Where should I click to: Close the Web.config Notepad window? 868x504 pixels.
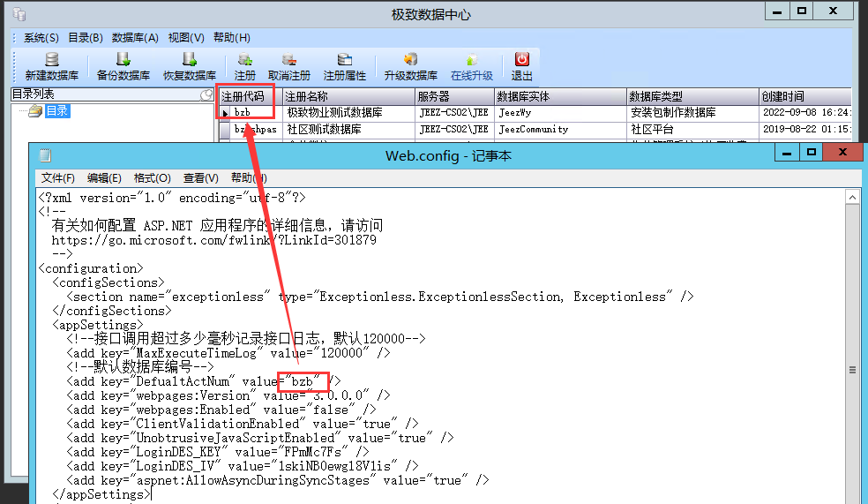click(842, 153)
